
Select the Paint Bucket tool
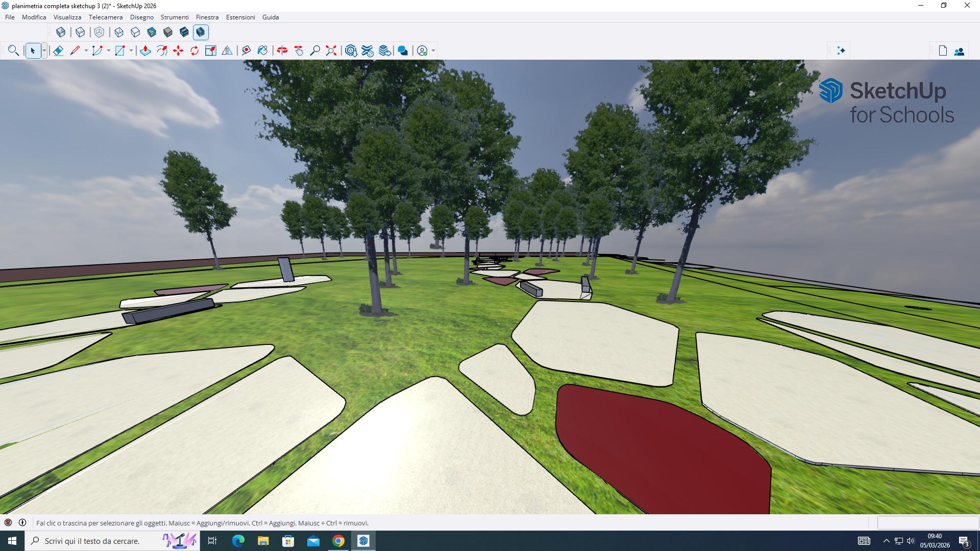(262, 51)
